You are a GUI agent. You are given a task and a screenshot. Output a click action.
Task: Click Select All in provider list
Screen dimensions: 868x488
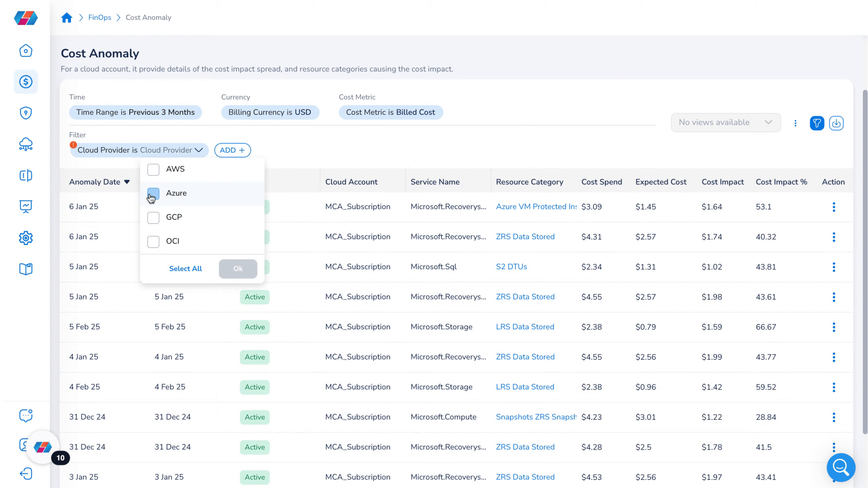tap(185, 268)
